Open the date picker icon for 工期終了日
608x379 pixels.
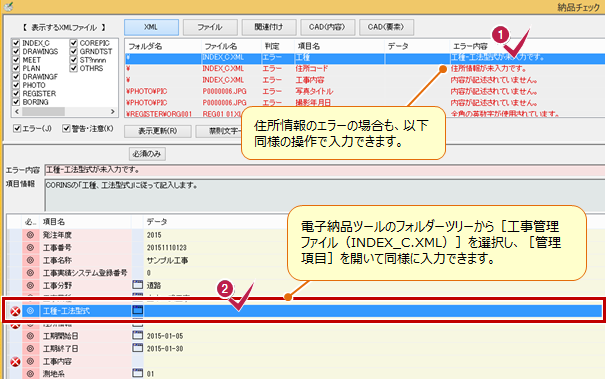click(x=138, y=348)
